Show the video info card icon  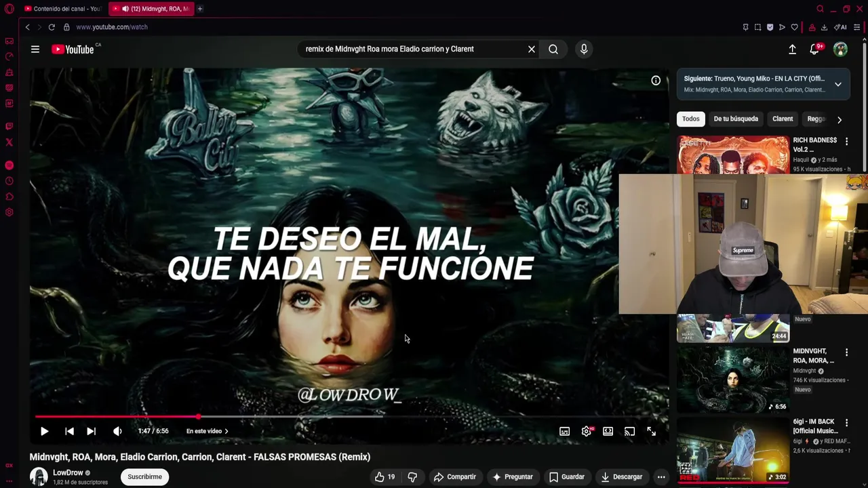click(x=656, y=81)
